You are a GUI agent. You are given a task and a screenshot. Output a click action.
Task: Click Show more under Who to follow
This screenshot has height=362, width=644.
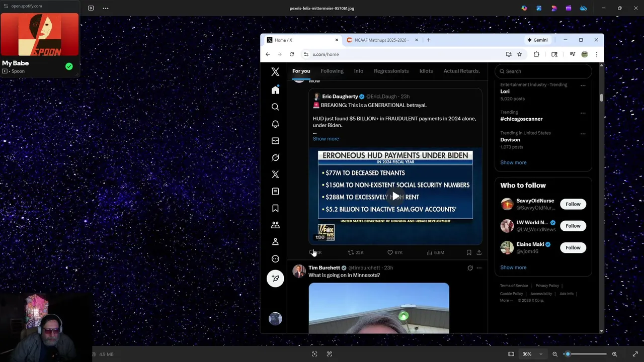tap(513, 267)
